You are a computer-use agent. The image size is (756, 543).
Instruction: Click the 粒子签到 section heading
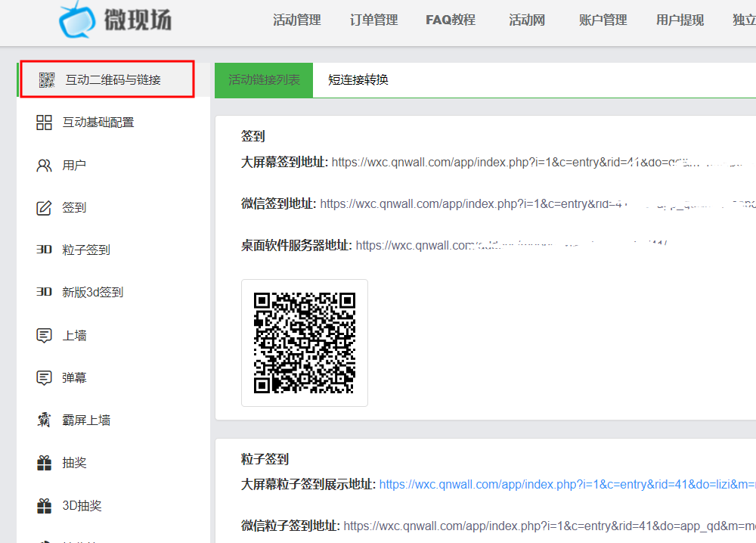click(x=265, y=458)
